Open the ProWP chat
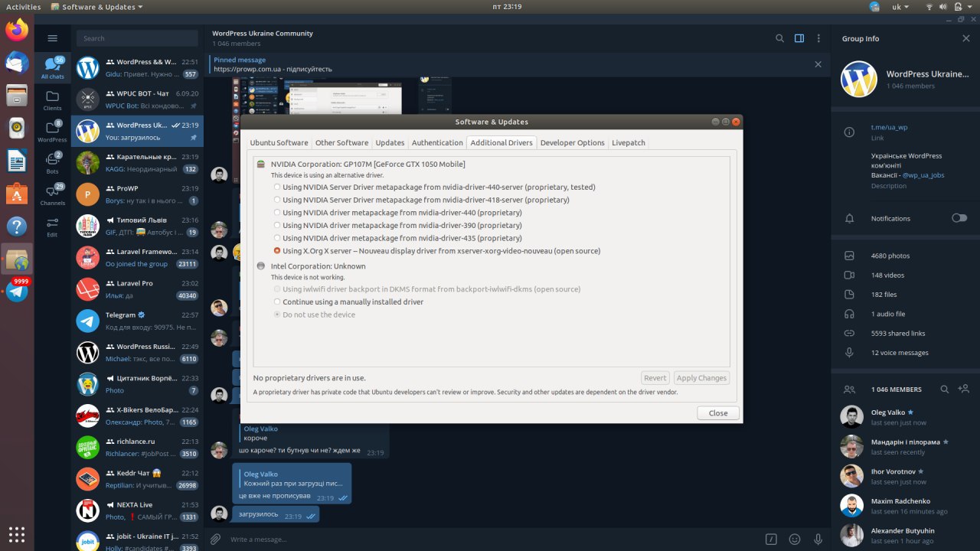Screen dimensions: 980x551 [137, 194]
